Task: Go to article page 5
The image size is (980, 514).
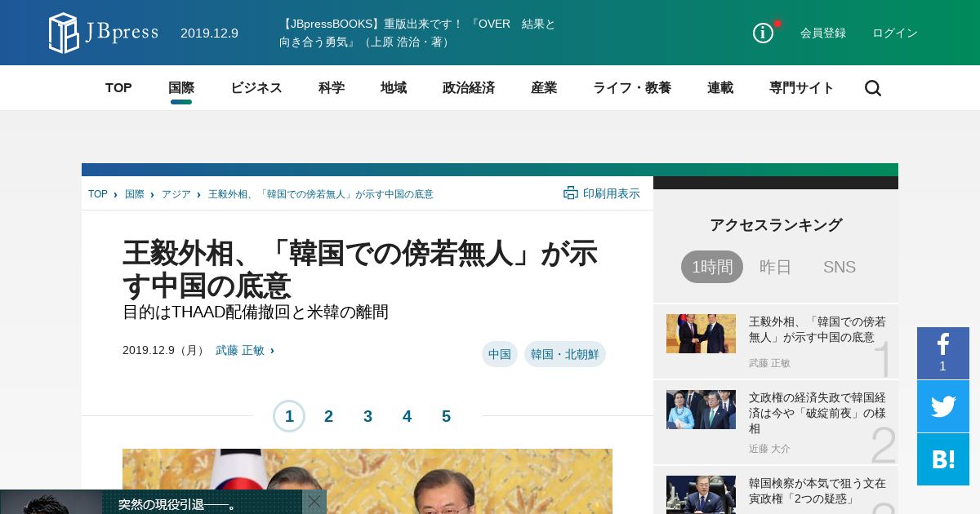Action: click(x=446, y=416)
